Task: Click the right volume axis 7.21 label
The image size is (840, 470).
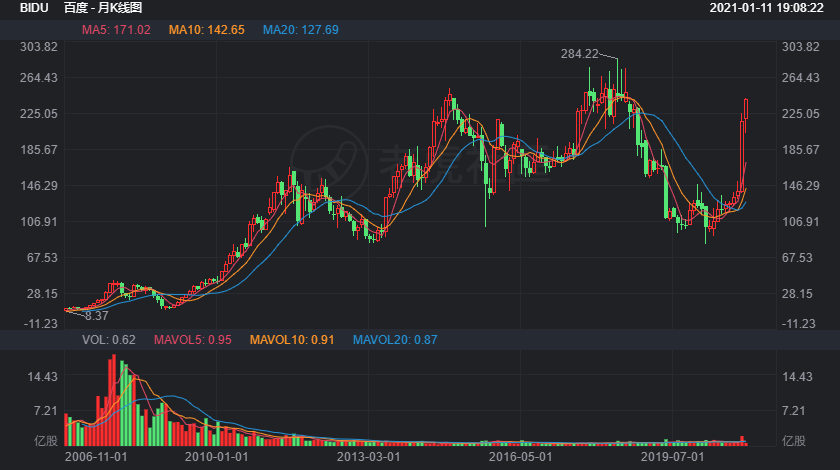Action: 793,411
